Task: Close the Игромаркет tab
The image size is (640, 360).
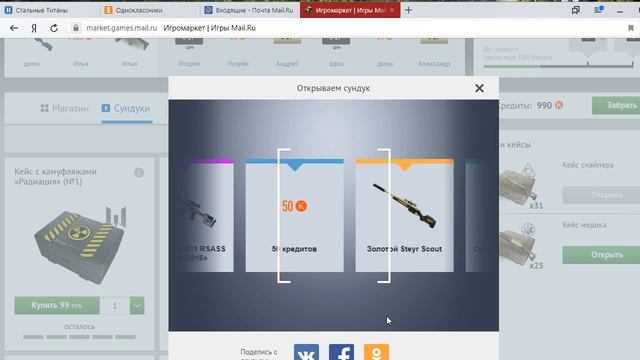Action: coord(392,10)
